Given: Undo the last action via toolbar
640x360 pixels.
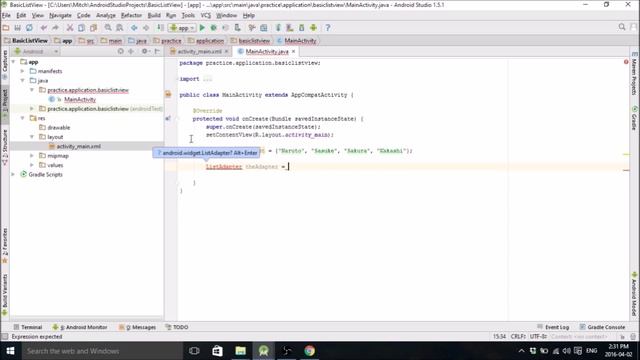Looking at the screenshot, I should [x=44, y=28].
